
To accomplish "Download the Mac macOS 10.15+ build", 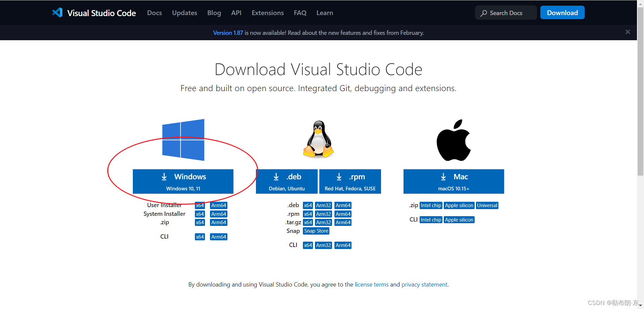I will 454,181.
